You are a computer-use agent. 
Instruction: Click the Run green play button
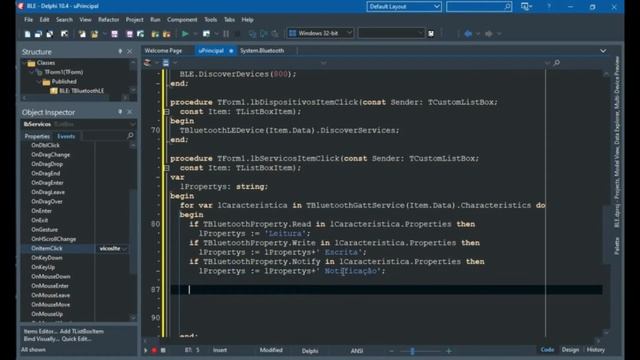tap(185, 34)
